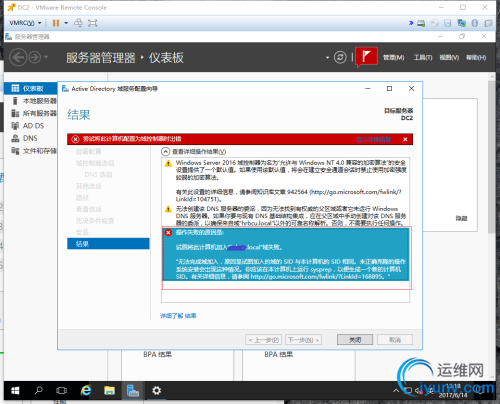This screenshot has width=500, height=404.
Task: Open the 视图(V) menu
Action: pyautogui.click(x=449, y=58)
